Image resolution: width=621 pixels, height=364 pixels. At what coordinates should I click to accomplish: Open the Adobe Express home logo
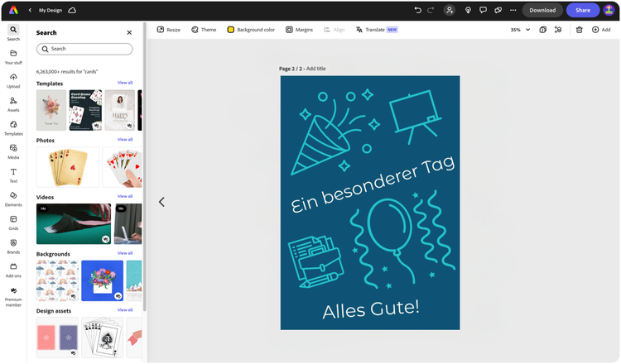(x=13, y=10)
